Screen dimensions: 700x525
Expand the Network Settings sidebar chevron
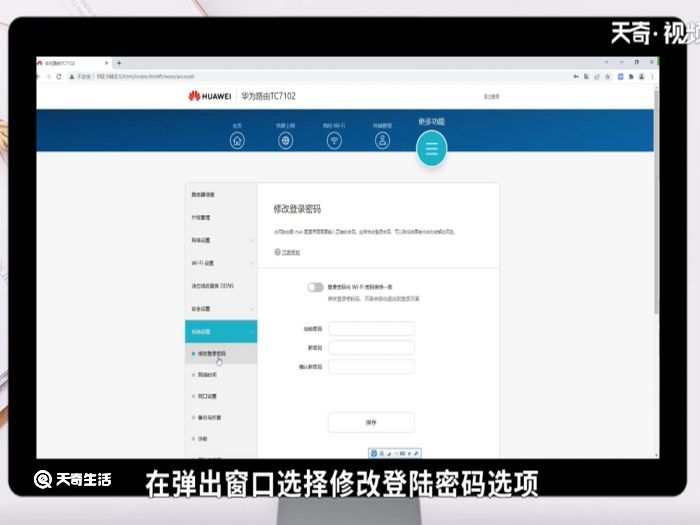[x=252, y=240]
